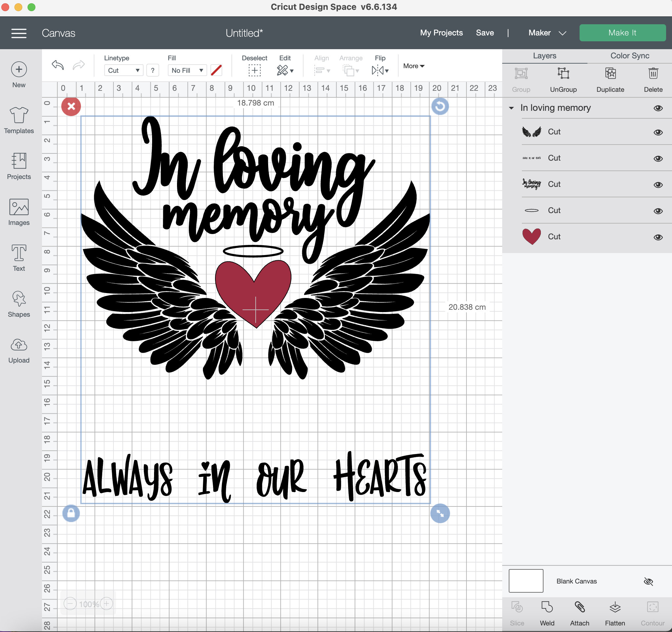
Task: Select the Templates tool in the sidebar
Action: 19,120
